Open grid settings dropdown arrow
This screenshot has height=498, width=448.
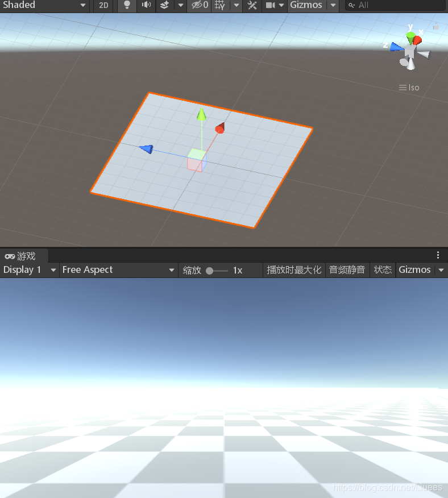pyautogui.click(x=237, y=5)
